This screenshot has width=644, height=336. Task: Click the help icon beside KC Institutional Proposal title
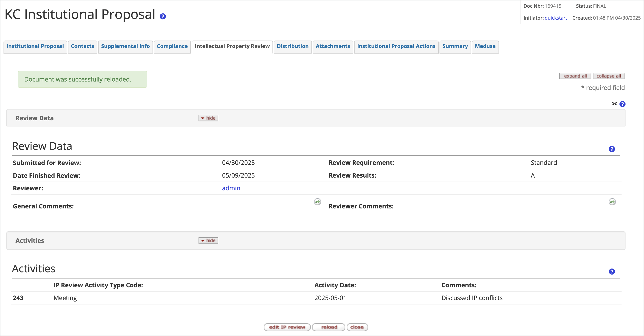(x=163, y=16)
